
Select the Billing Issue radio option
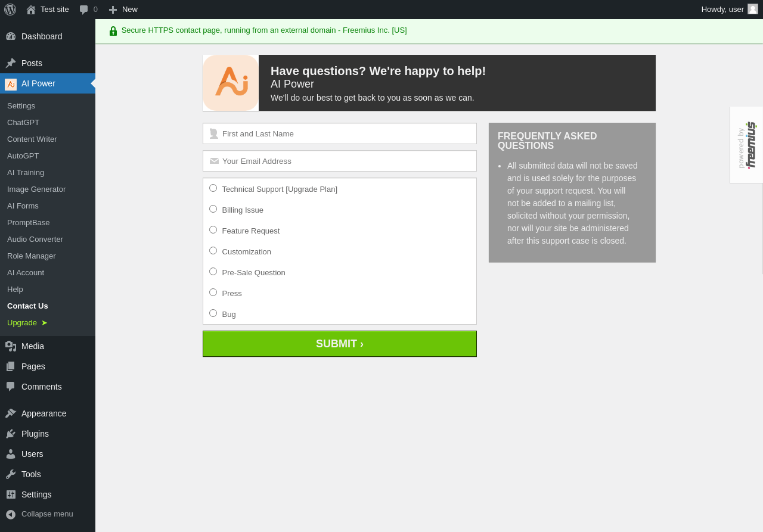point(213,209)
